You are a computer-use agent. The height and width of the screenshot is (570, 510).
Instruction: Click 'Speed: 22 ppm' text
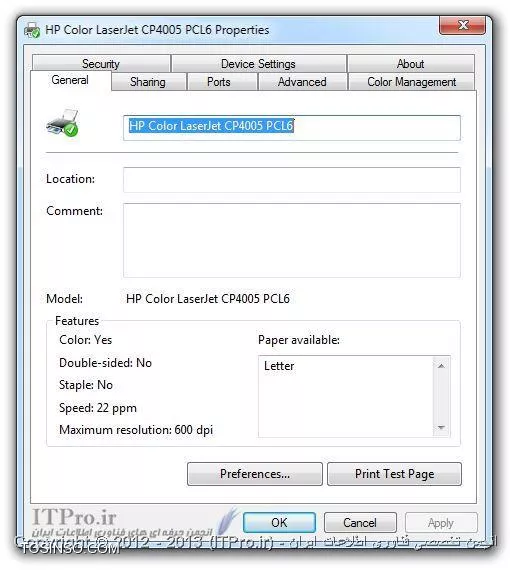point(98,408)
